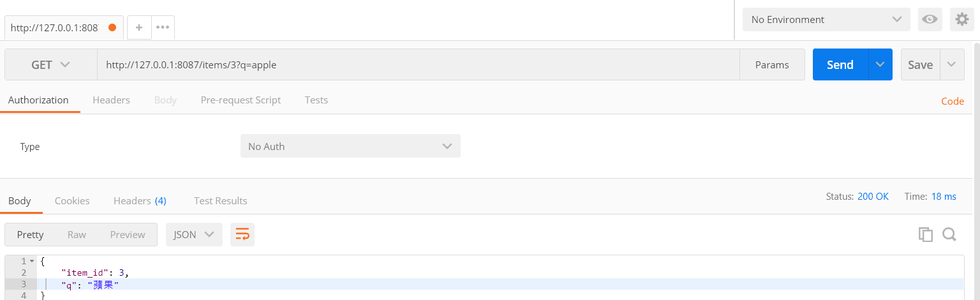Viewport: 980px width, 300px height.
Task: Open the manage environments gear icon
Action: (x=961, y=20)
